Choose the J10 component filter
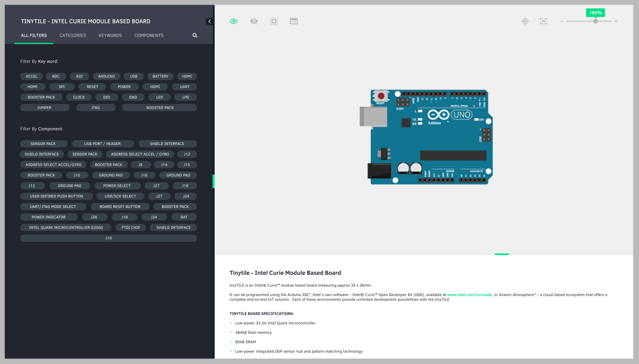639x364 pixels. 77,176
